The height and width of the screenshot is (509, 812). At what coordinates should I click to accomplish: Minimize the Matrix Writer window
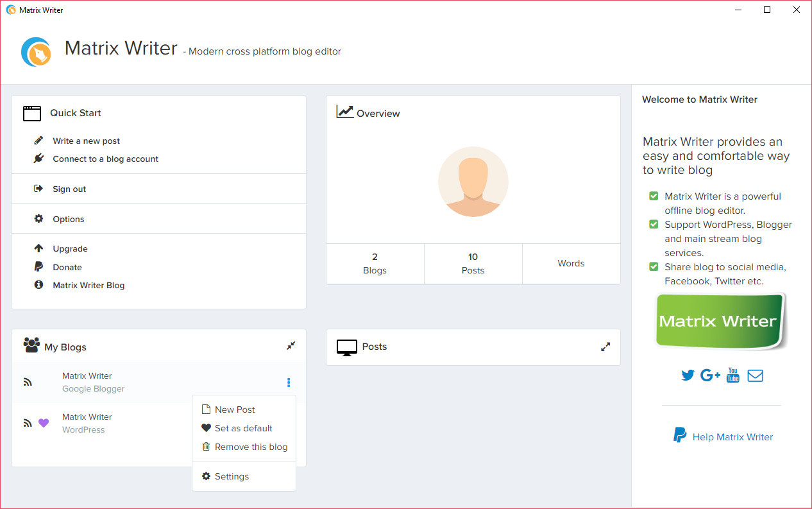coord(738,10)
